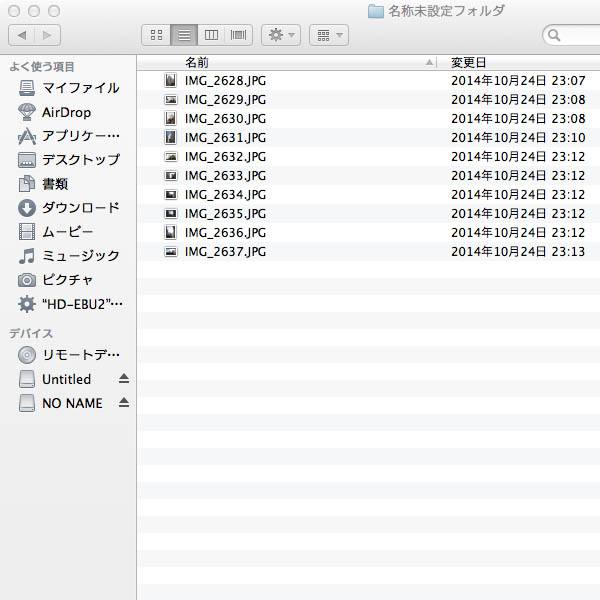Go back with the left arrow button
The image size is (600, 600).
pyautogui.click(x=22, y=35)
